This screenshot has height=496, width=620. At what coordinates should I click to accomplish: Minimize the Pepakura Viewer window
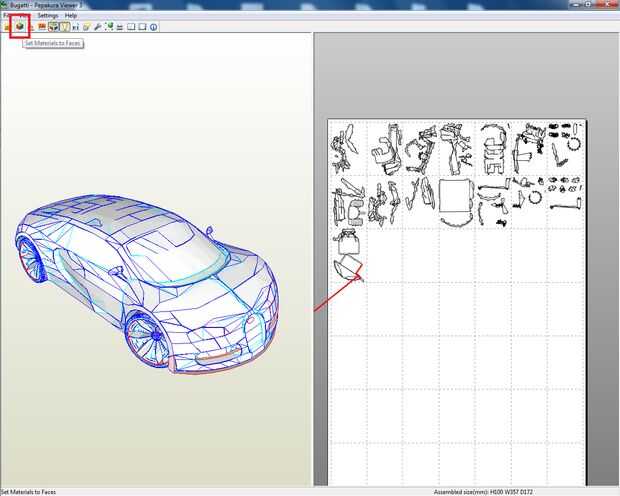tap(575, 4)
